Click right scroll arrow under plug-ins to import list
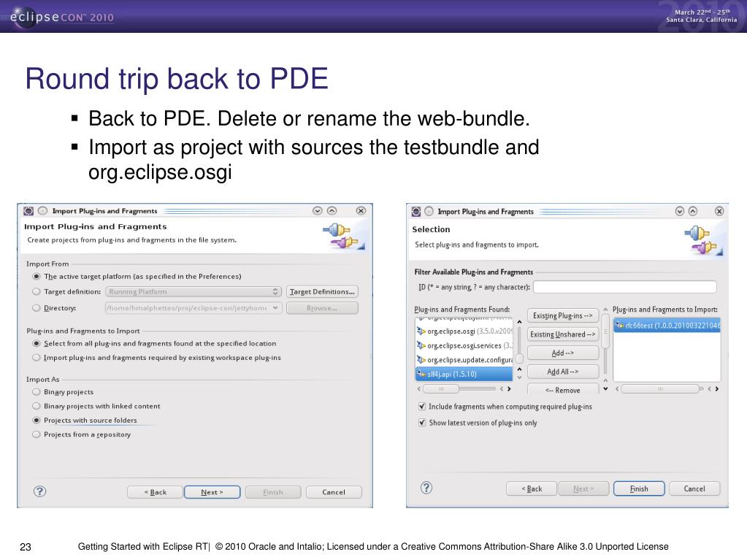747x560 pixels. pos(716,388)
